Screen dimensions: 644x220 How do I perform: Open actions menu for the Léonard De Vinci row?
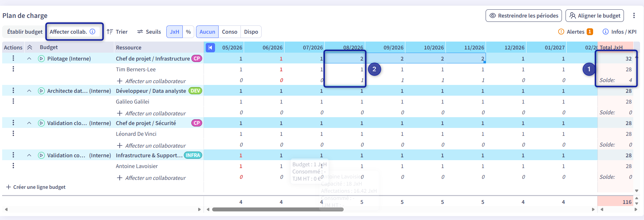(x=13, y=133)
